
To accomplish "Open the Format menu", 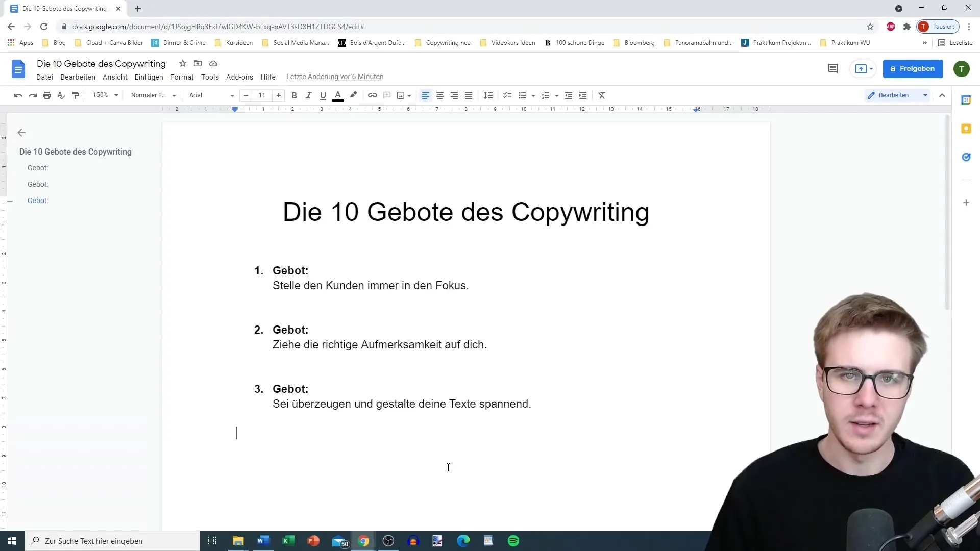I will pos(182,77).
